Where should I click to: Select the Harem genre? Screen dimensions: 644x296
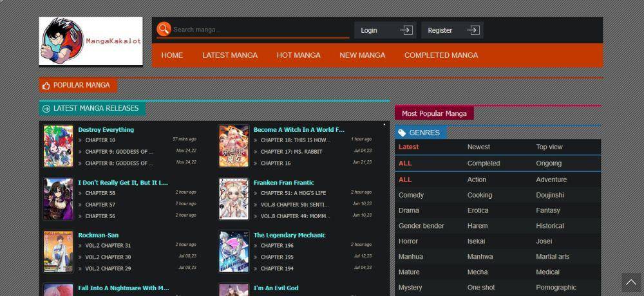(x=477, y=226)
